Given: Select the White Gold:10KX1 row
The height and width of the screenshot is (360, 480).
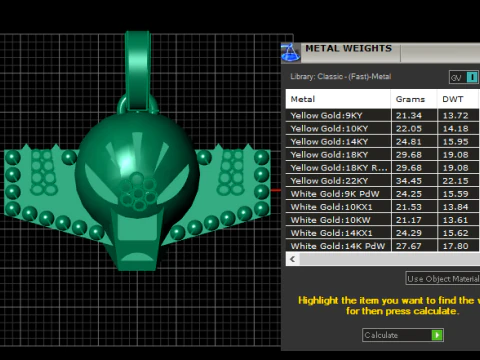Looking at the screenshot, I should [383, 207].
